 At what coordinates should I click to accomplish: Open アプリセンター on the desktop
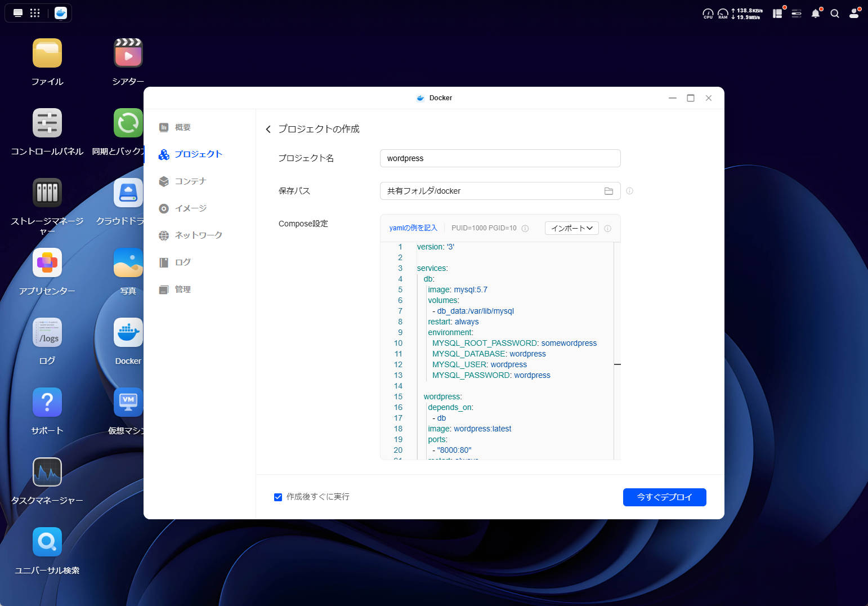tap(47, 263)
